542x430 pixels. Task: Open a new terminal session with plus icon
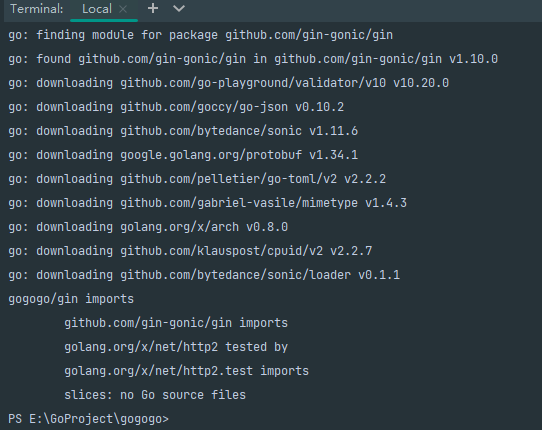coord(153,9)
